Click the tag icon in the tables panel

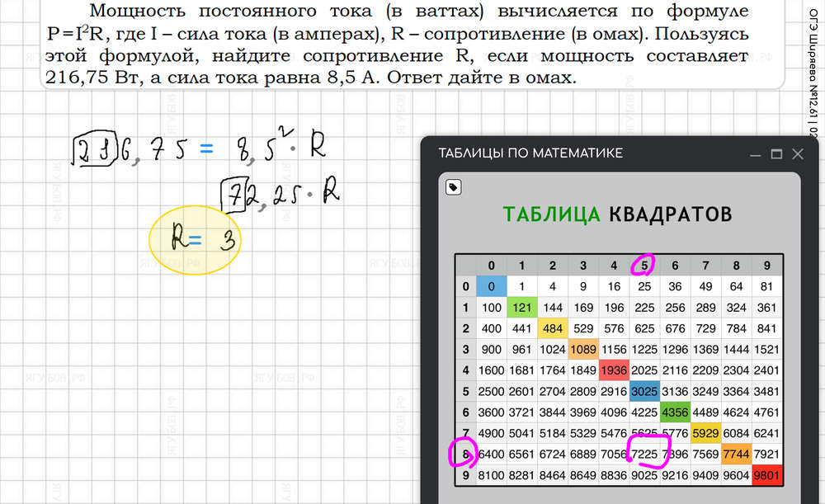(452, 187)
